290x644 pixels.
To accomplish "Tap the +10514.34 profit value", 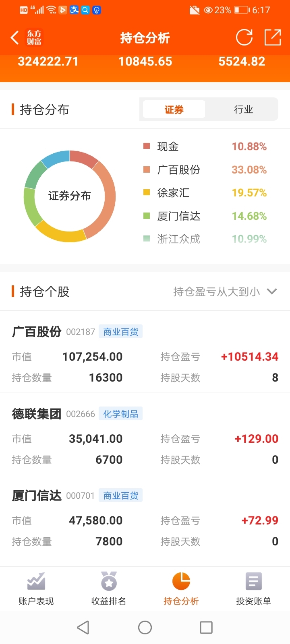I will (250, 357).
